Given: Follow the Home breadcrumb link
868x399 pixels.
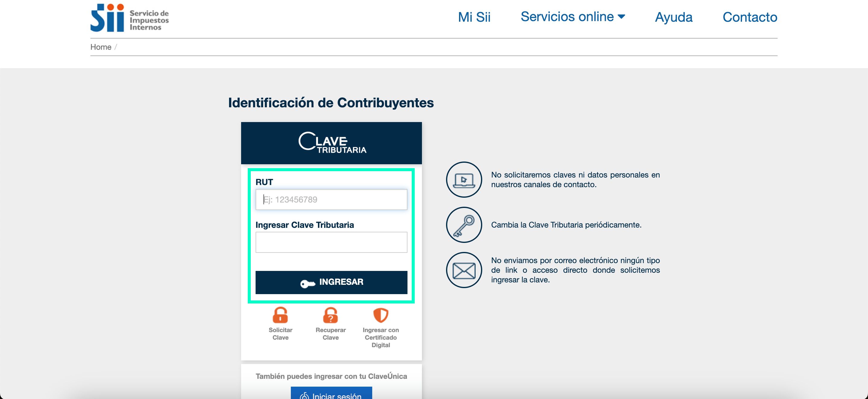Looking at the screenshot, I should pyautogui.click(x=101, y=47).
